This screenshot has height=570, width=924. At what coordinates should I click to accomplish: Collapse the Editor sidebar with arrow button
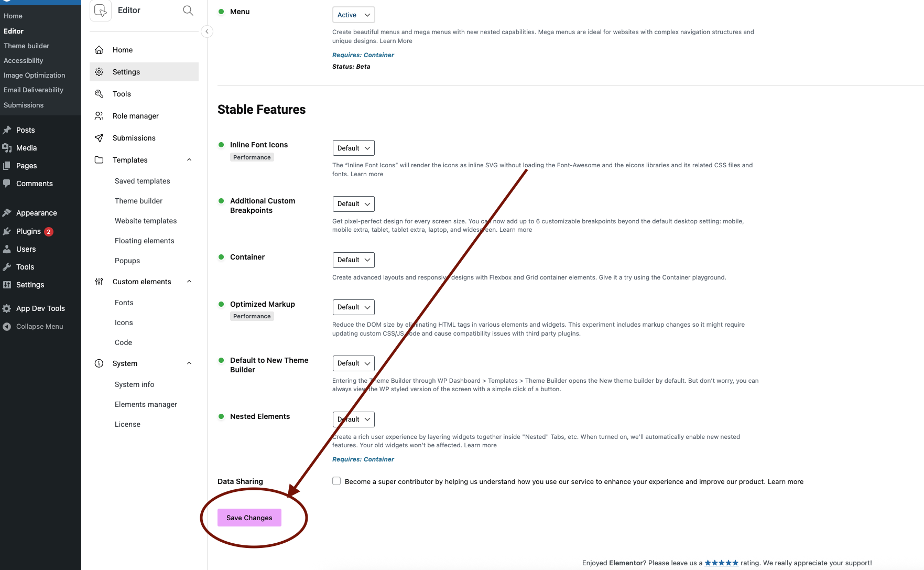click(207, 31)
